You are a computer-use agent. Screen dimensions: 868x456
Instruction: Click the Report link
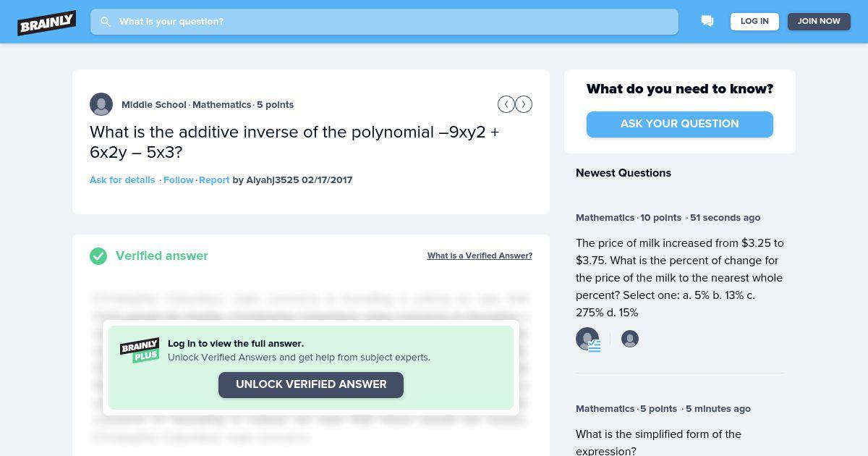214,180
